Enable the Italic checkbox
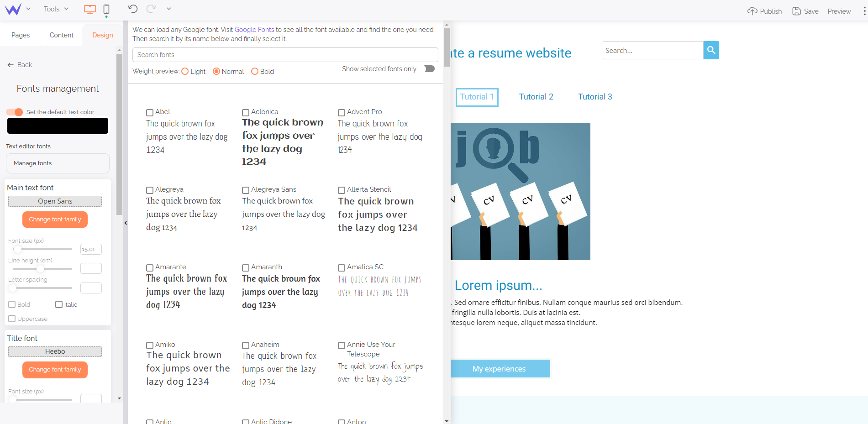The height and width of the screenshot is (424, 868). tap(59, 304)
